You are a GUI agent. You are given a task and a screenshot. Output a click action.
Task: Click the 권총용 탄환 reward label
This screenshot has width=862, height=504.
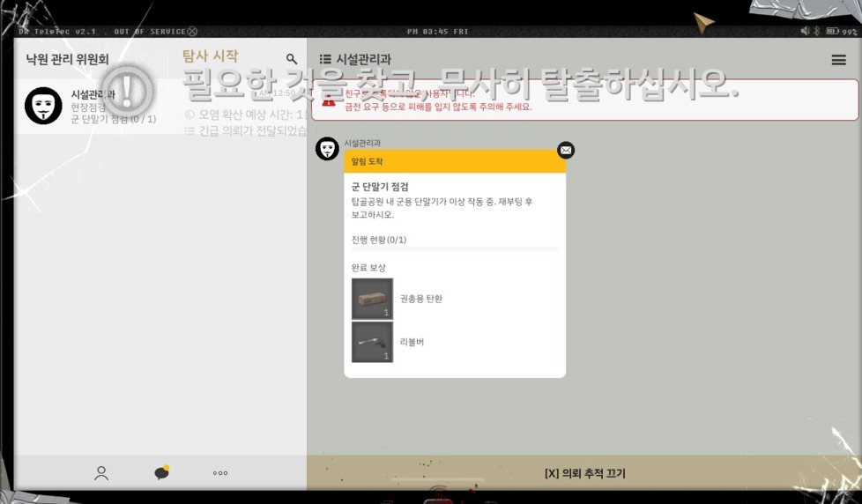(x=420, y=299)
